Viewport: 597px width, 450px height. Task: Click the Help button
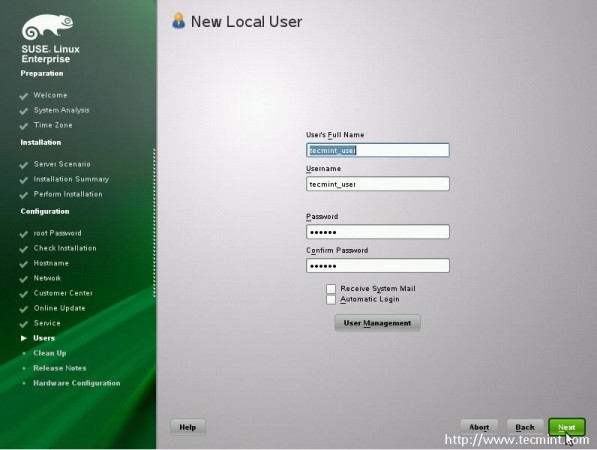(x=188, y=427)
